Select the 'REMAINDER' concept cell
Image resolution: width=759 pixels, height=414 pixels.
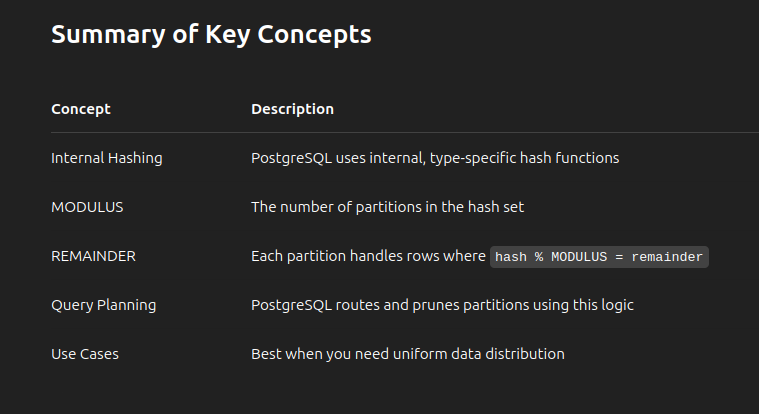[x=93, y=256]
